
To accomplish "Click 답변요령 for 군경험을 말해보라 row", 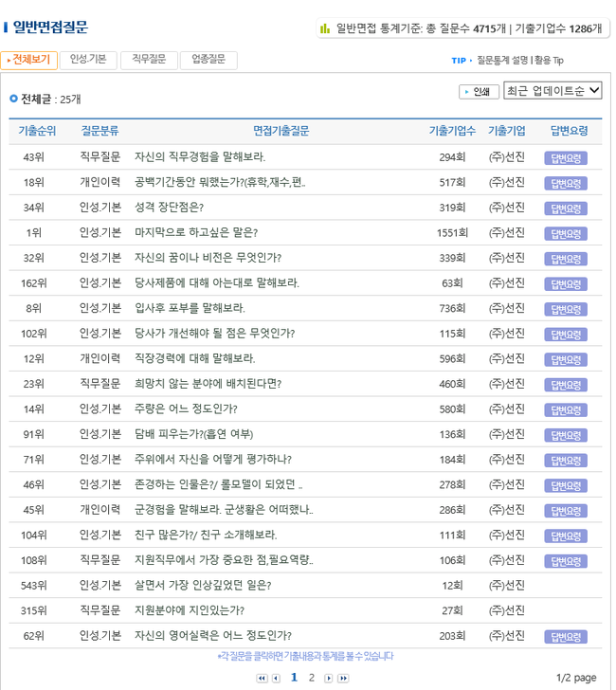I will (x=566, y=511).
